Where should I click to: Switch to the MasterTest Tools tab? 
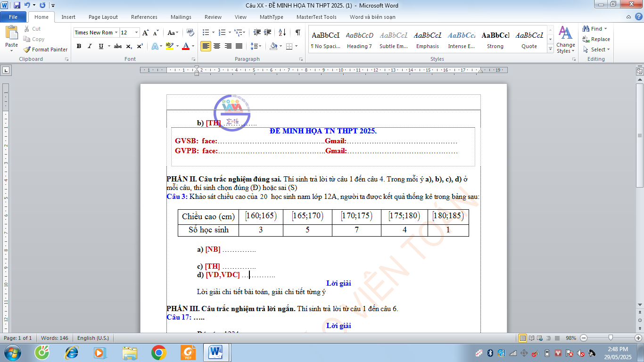[x=316, y=17]
